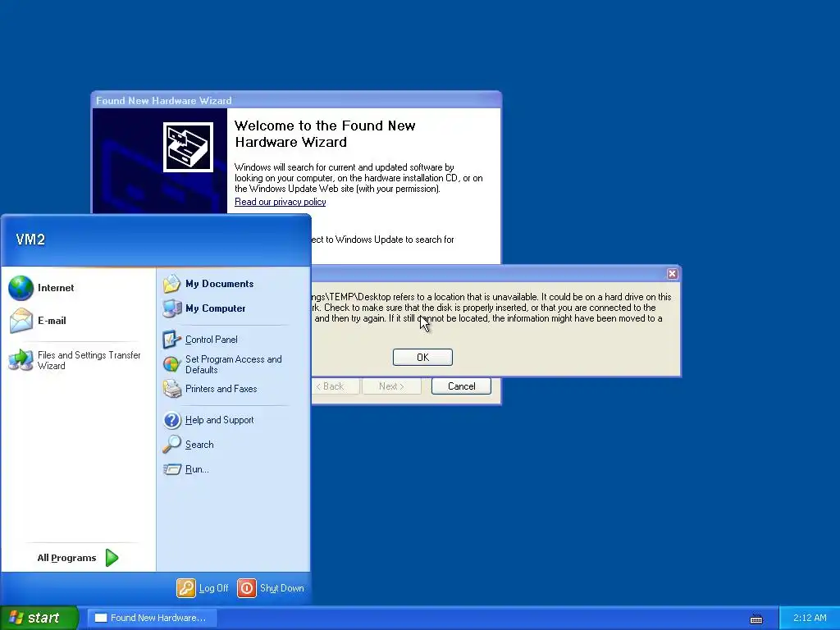Screen dimensions: 840x630
Task: Choose My Computer label in Start menu
Action: 216,308
